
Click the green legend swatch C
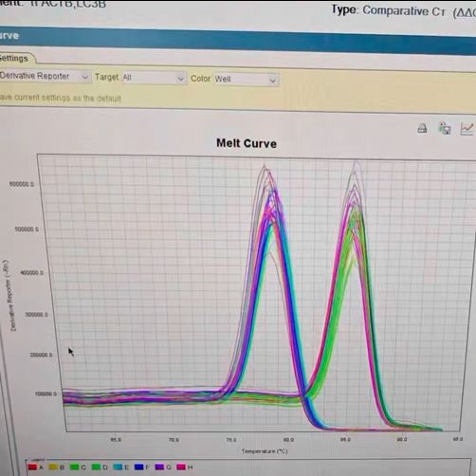pos(74,467)
